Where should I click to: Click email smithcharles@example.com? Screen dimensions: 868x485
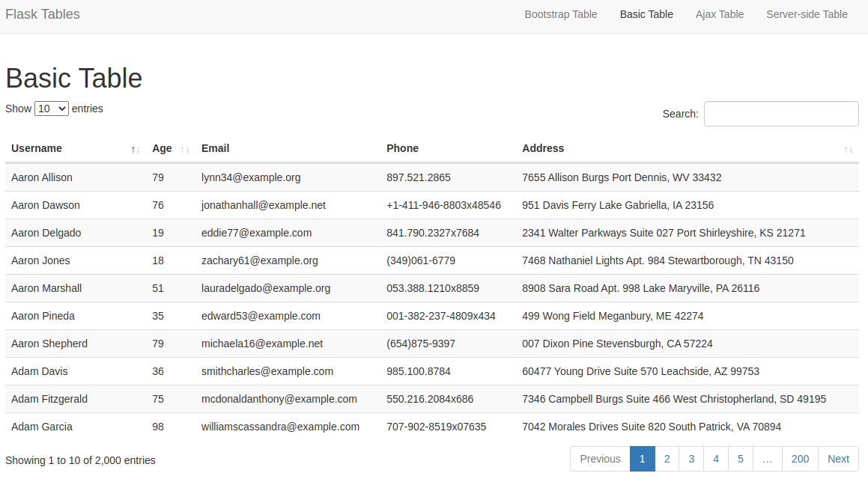267,371
